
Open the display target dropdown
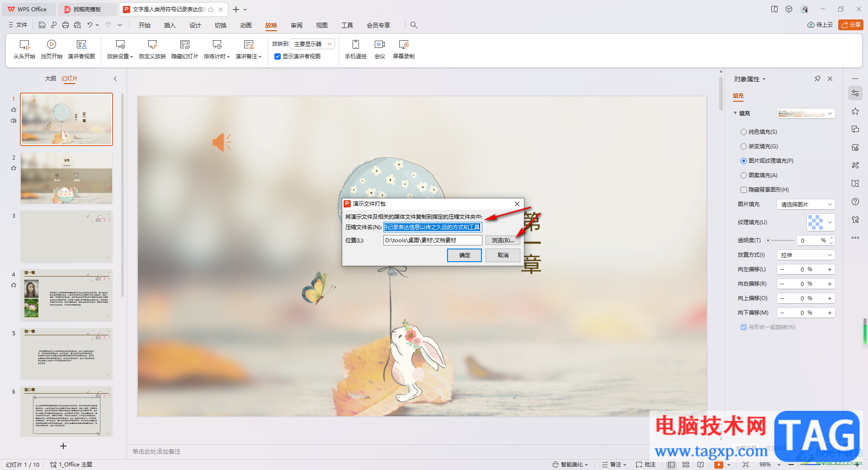click(312, 44)
